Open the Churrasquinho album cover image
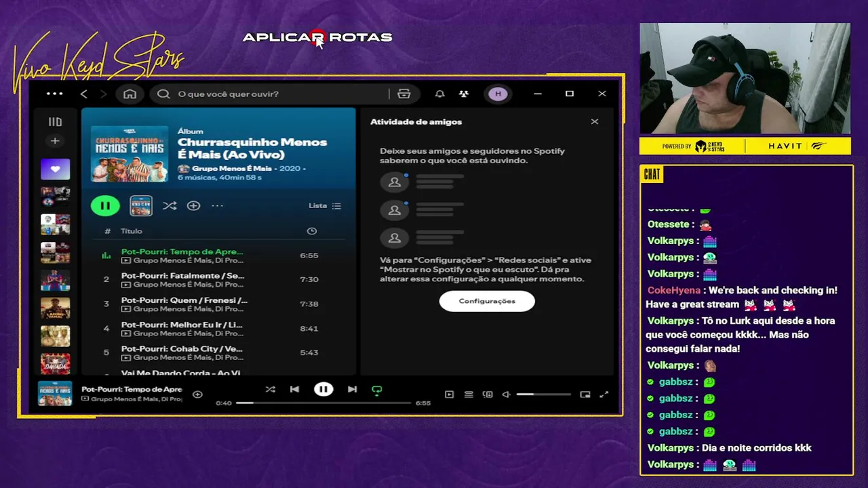Image resolution: width=868 pixels, height=488 pixels. [x=130, y=153]
